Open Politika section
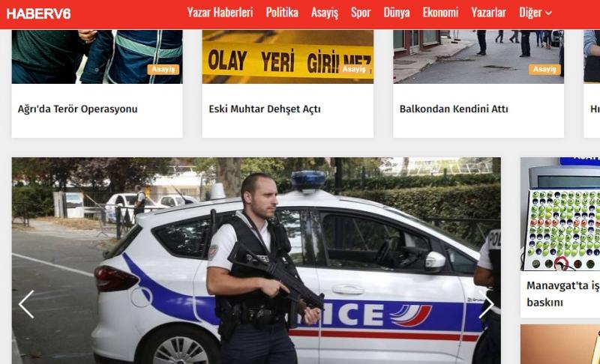Screen dimensions: 600x364 click(282, 13)
